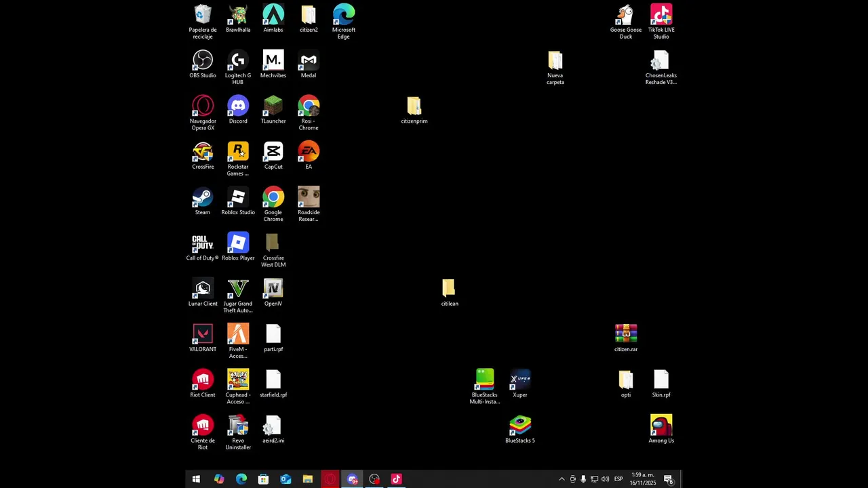Select the citizen2 folder

[309, 18]
